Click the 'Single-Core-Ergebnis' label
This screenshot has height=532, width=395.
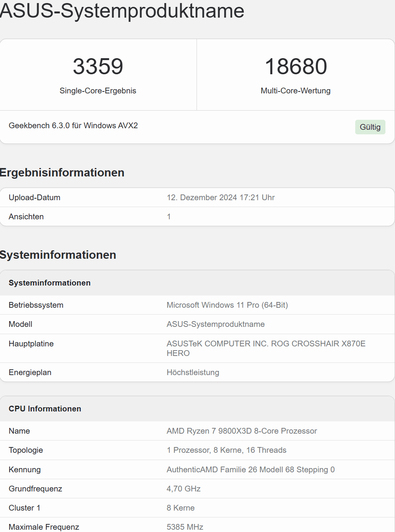98,91
